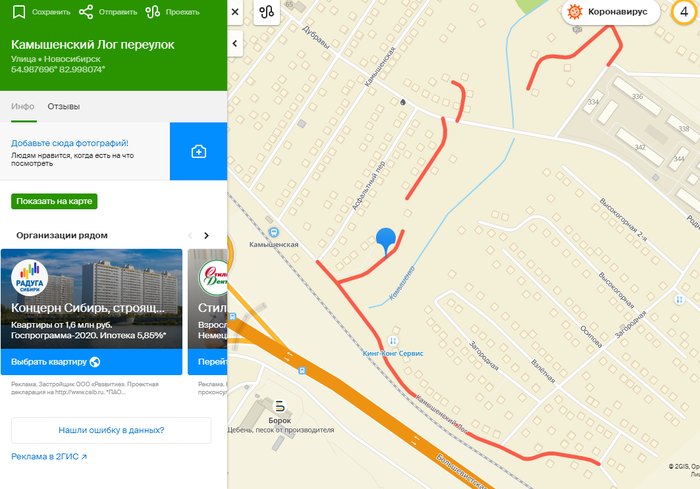Viewport: 700px width, 489px height.
Task: Show previous nearby organizations with the left arrow
Action: [190, 235]
